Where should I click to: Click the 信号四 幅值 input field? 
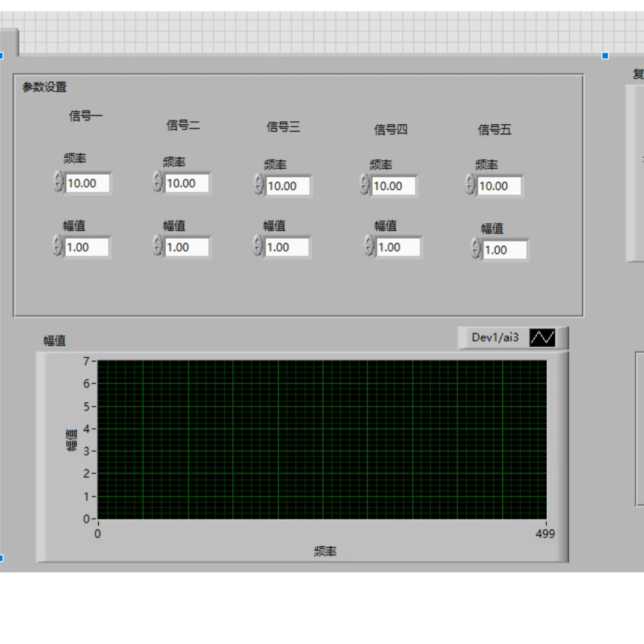point(398,247)
